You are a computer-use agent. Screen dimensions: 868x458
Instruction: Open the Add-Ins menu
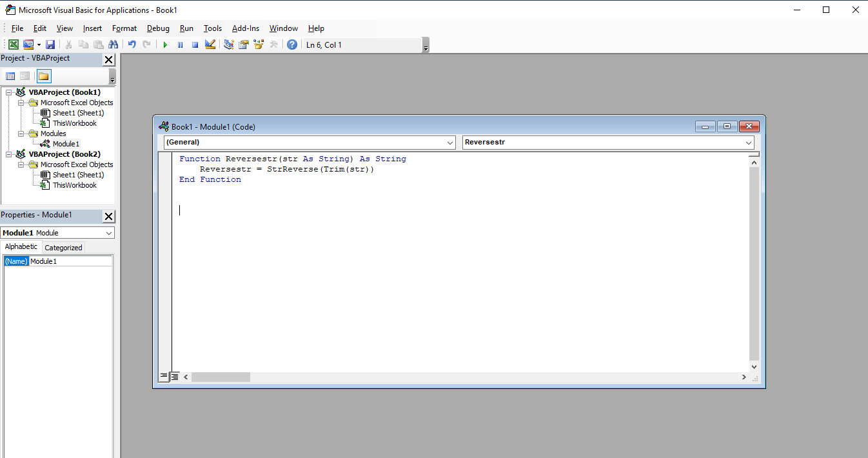point(246,28)
